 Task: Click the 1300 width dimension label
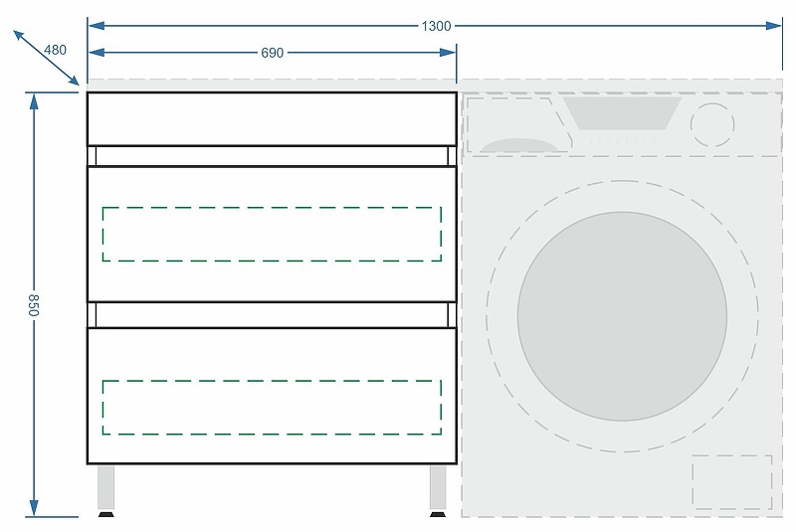[x=436, y=25]
